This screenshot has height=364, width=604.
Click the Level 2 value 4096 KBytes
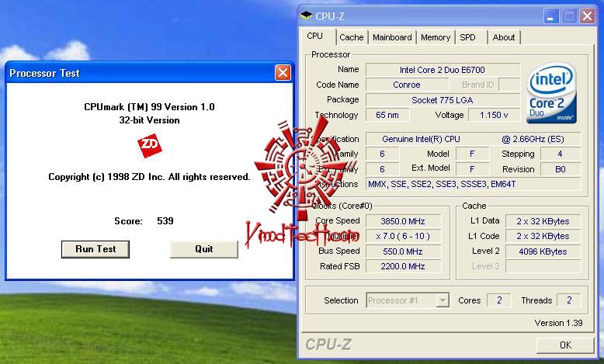click(543, 251)
